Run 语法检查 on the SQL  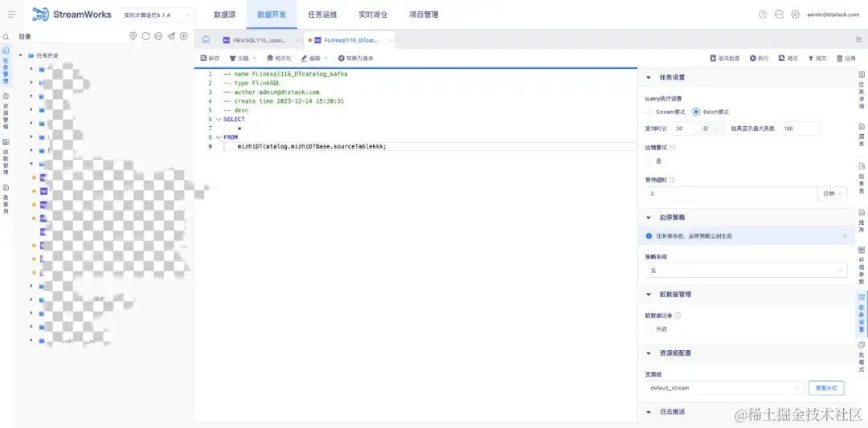725,58
